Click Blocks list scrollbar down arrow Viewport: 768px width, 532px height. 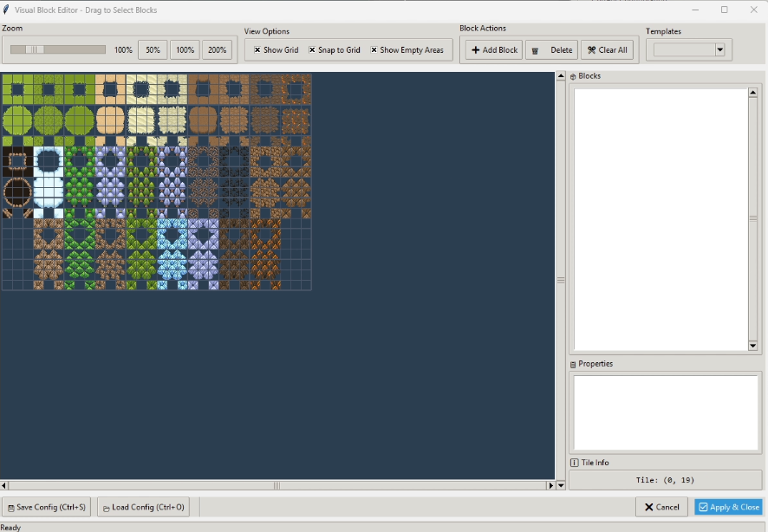753,346
